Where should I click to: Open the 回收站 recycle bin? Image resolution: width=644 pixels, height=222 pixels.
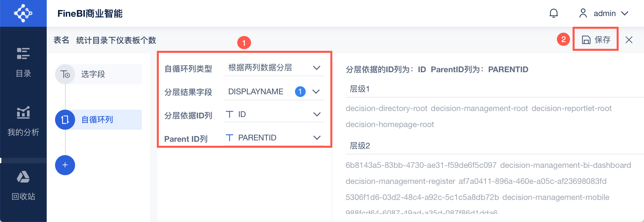coord(23,186)
